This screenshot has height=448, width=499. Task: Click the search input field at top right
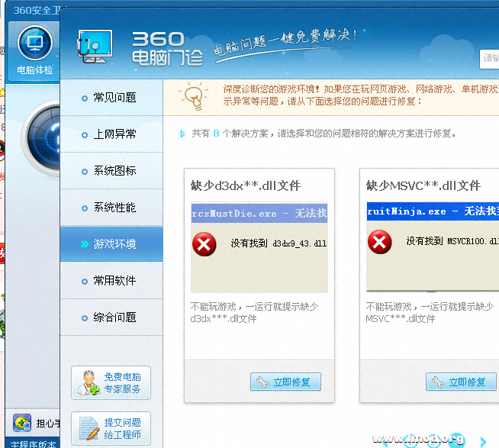[489, 59]
